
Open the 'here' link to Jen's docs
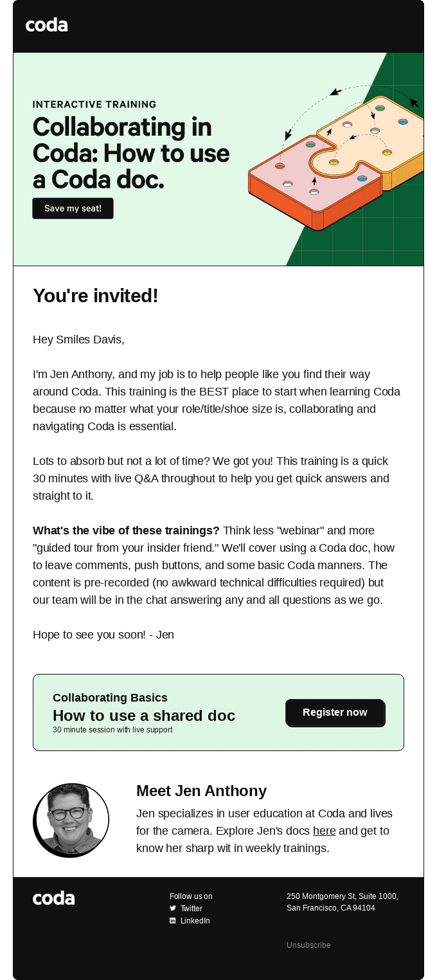324,831
